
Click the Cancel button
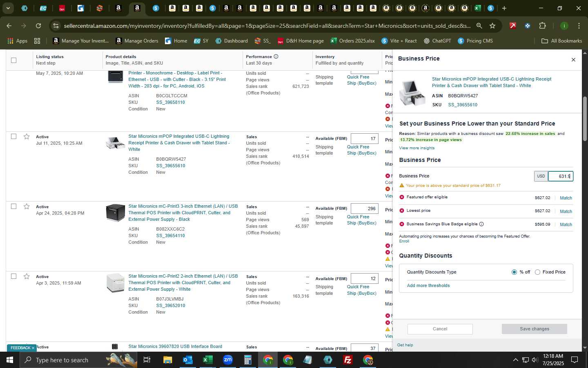pyautogui.click(x=440, y=329)
